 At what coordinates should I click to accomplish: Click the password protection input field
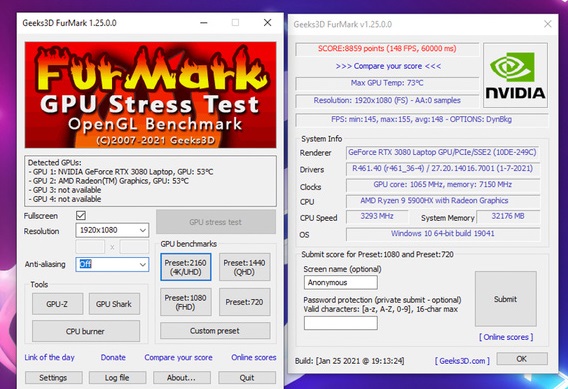pyautogui.click(x=341, y=323)
